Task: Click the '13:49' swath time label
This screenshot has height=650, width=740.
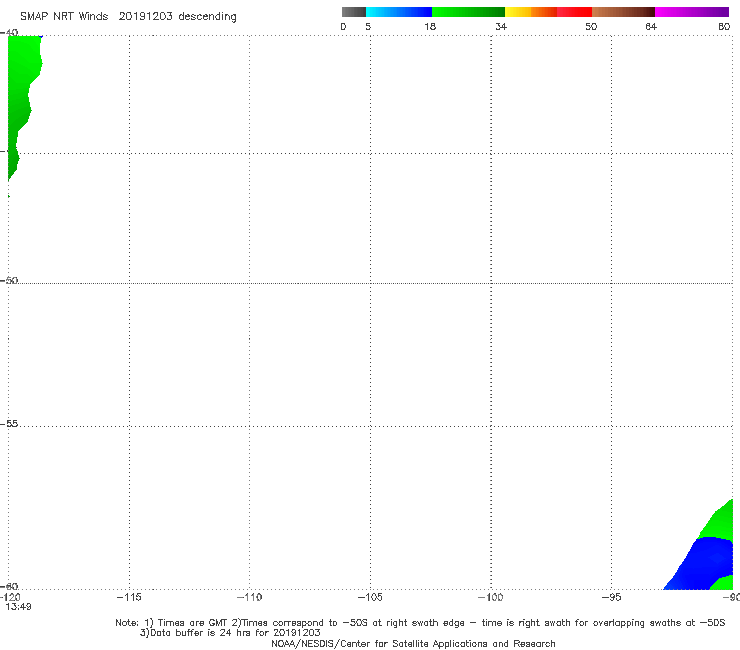Action: click(18, 607)
